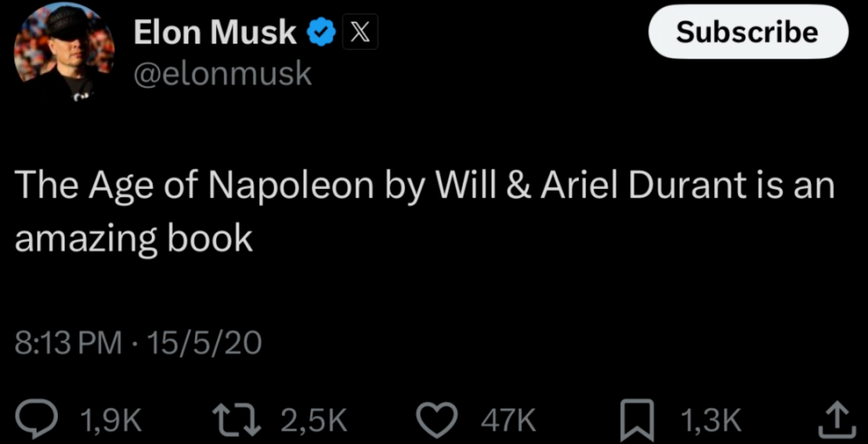Click the 15/5/20 post date
This screenshot has height=444, width=868.
pyautogui.click(x=205, y=344)
